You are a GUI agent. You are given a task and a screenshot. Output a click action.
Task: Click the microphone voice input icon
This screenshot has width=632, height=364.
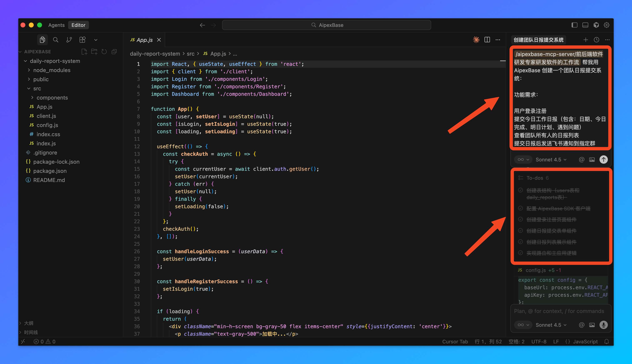click(x=603, y=325)
